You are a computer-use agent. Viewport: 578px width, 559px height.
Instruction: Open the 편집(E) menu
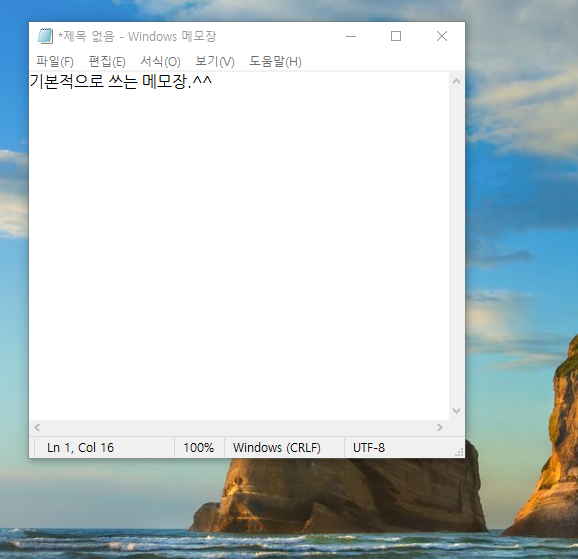[x=107, y=61]
